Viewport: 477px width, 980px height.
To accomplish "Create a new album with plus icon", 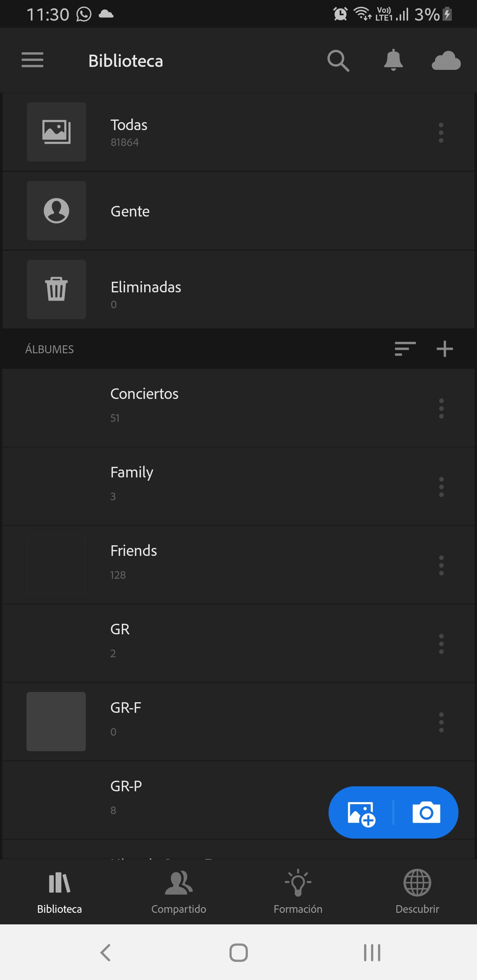I will point(444,349).
